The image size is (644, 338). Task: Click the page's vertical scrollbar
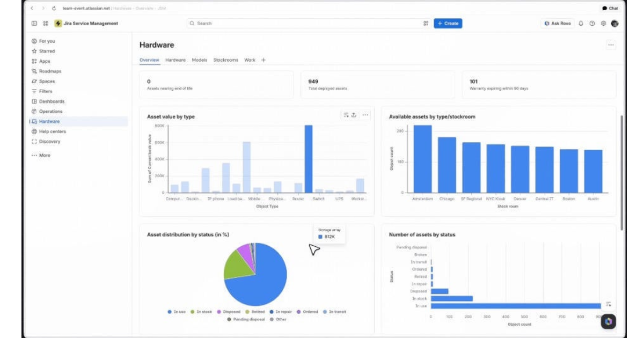pos(622,173)
